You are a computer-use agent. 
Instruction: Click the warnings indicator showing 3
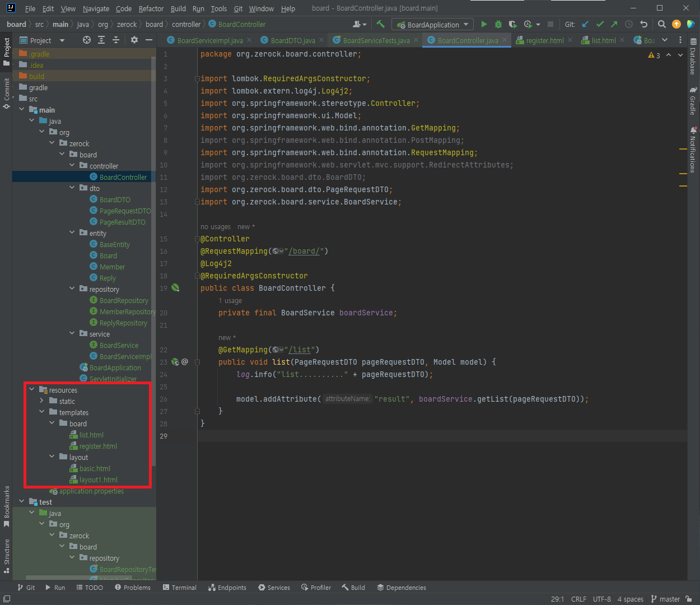[654, 55]
